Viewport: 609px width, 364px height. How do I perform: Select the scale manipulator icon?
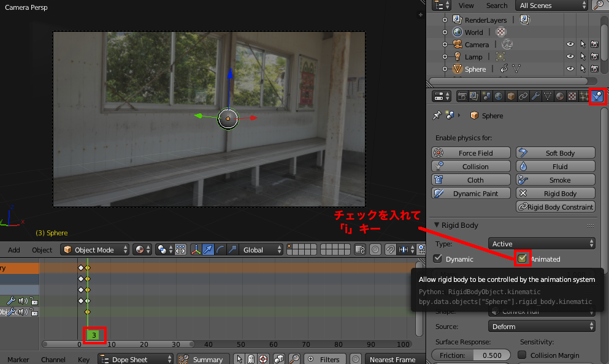(x=232, y=249)
